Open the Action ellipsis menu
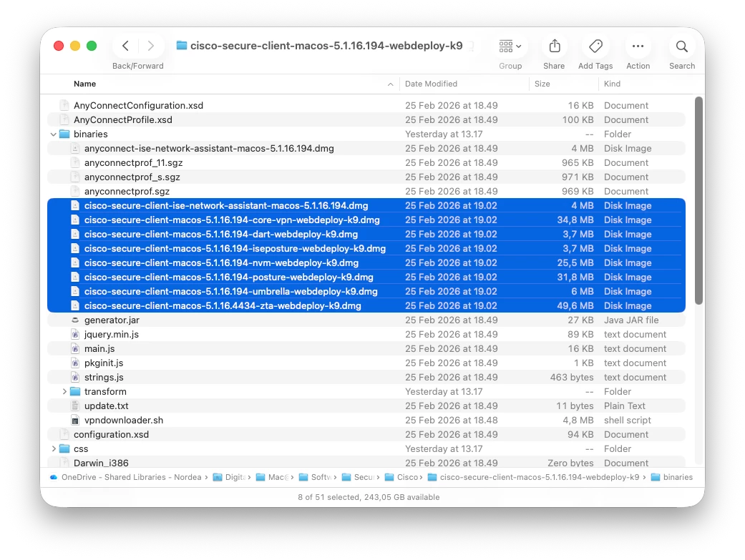The width and height of the screenshot is (745, 560). [638, 46]
